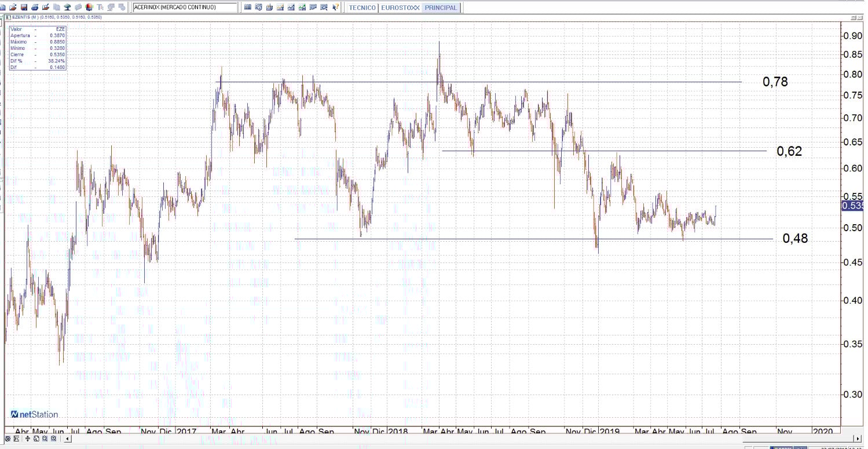Click the 0,62 level label
Image resolution: width=868 pixels, height=449 pixels.
click(x=789, y=151)
